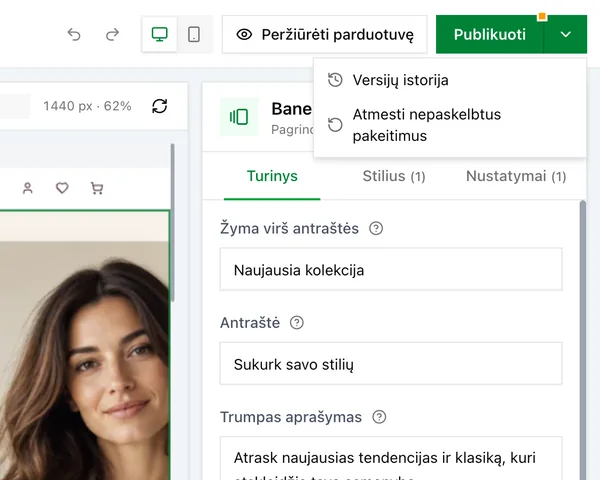
Task: Show help for Trumpas aprašymas
Action: (379, 417)
